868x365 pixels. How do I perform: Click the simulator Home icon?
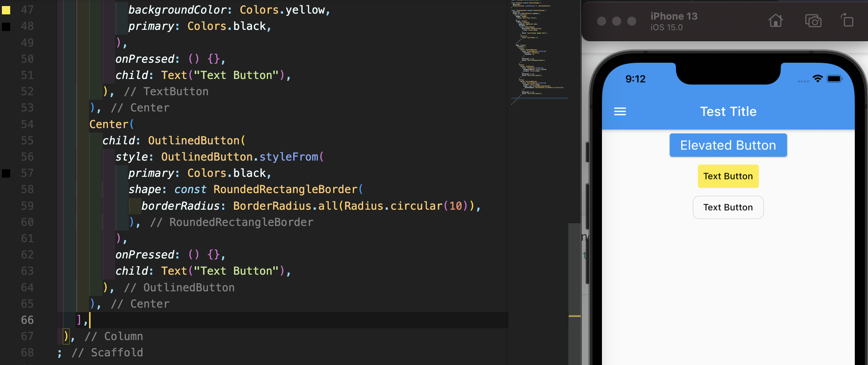[x=776, y=20]
